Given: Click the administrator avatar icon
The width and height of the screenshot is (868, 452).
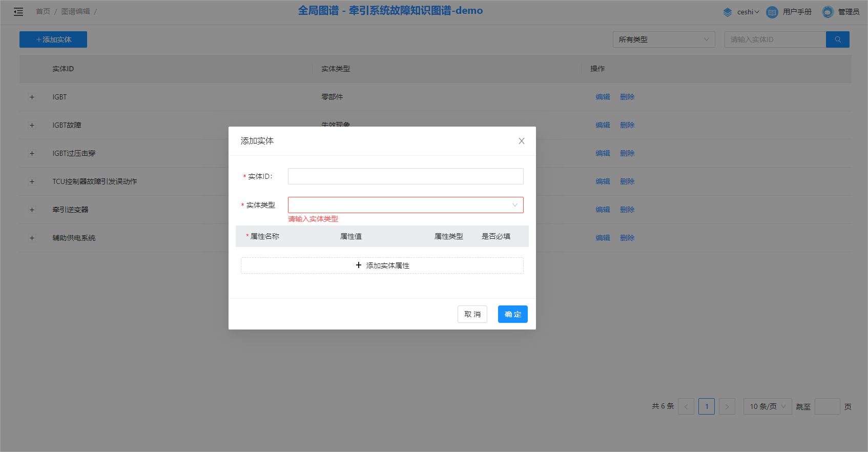Looking at the screenshot, I should point(828,12).
